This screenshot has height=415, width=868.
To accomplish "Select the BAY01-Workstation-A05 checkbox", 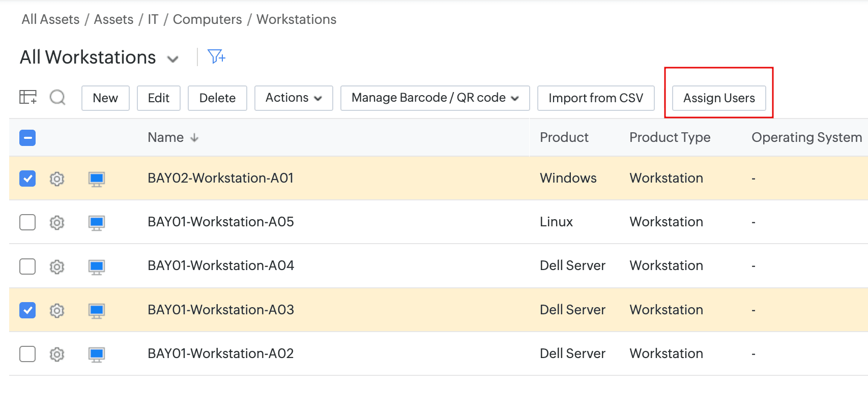I will (27, 222).
